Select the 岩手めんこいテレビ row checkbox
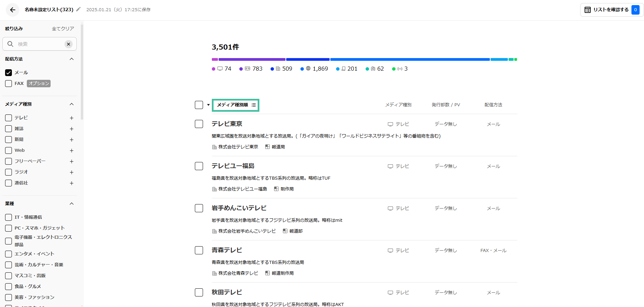The width and height of the screenshot is (644, 307). (199, 208)
